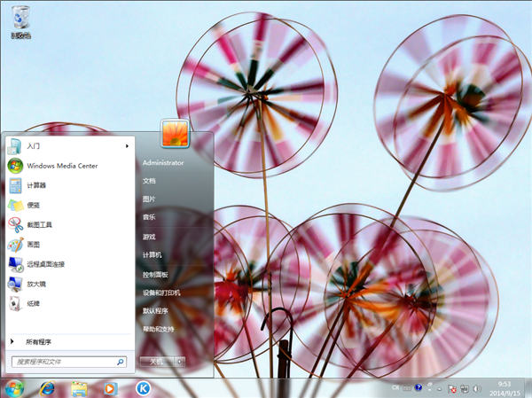Open Windows Media Center from Start menu
This screenshot has width=532, height=398.
pos(60,166)
